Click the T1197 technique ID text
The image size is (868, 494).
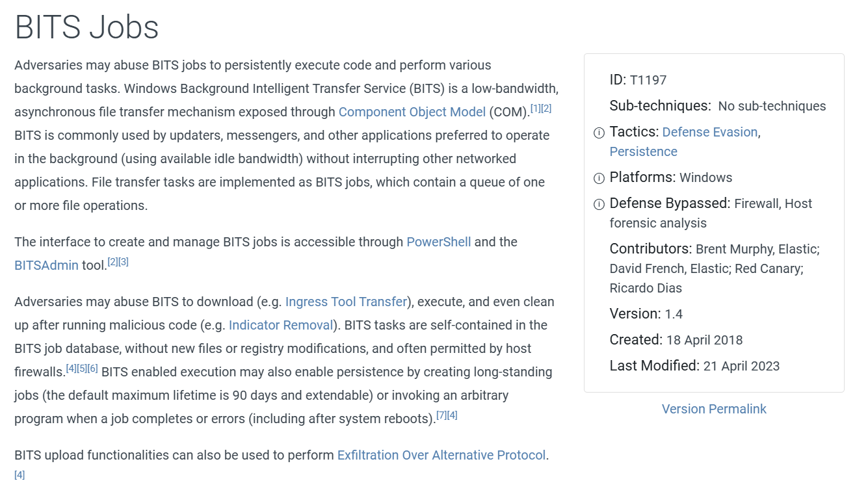(648, 80)
